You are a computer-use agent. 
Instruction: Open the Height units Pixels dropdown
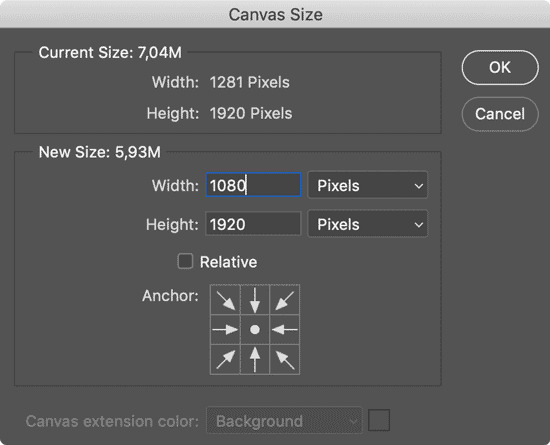tap(368, 224)
